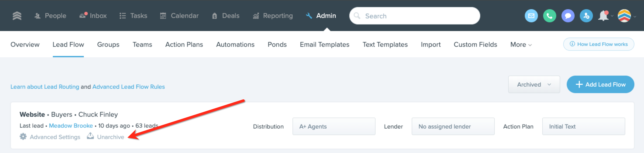644x153 pixels.
Task: Open the notifications bell icon
Action: (603, 16)
